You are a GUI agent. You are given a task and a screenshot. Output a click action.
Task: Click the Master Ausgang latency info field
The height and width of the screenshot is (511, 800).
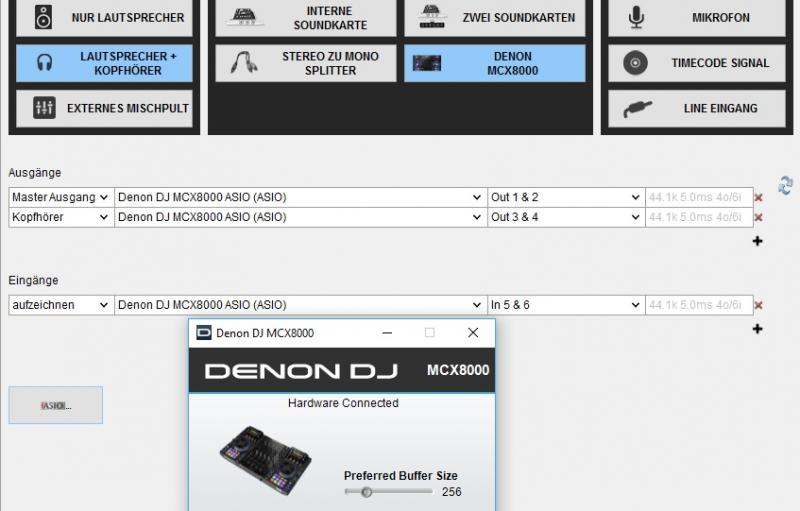coord(699,197)
